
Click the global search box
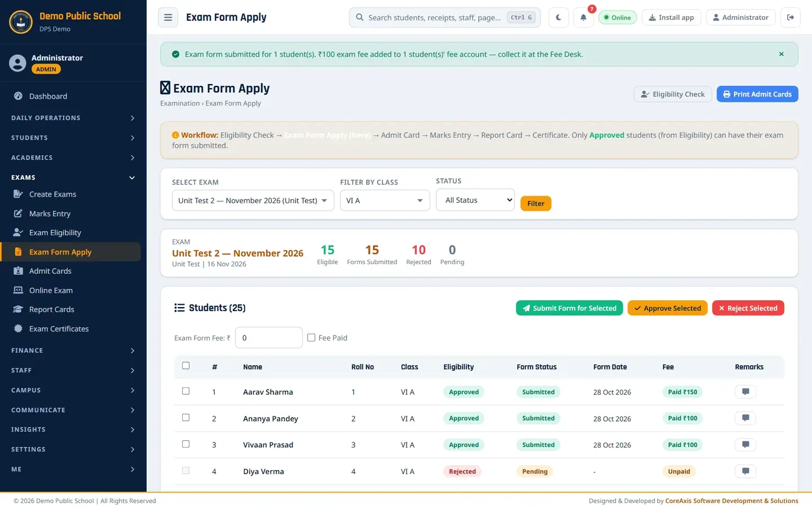[445, 17]
